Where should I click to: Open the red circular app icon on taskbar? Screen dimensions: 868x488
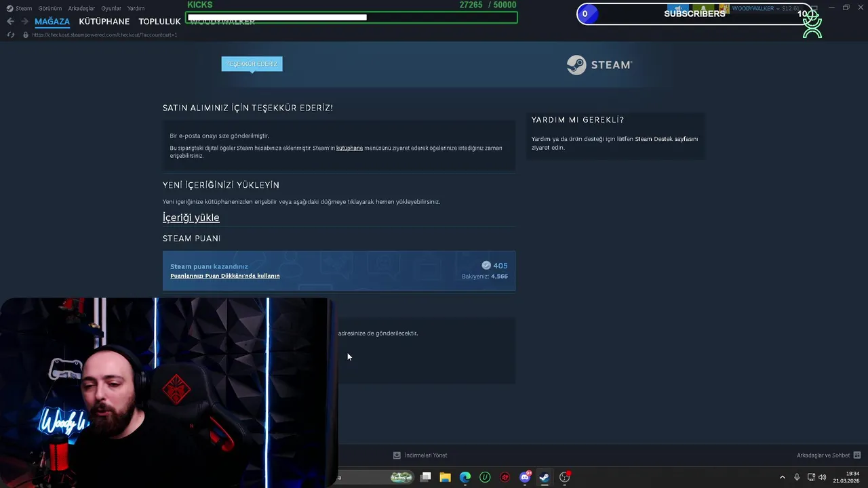click(x=505, y=477)
